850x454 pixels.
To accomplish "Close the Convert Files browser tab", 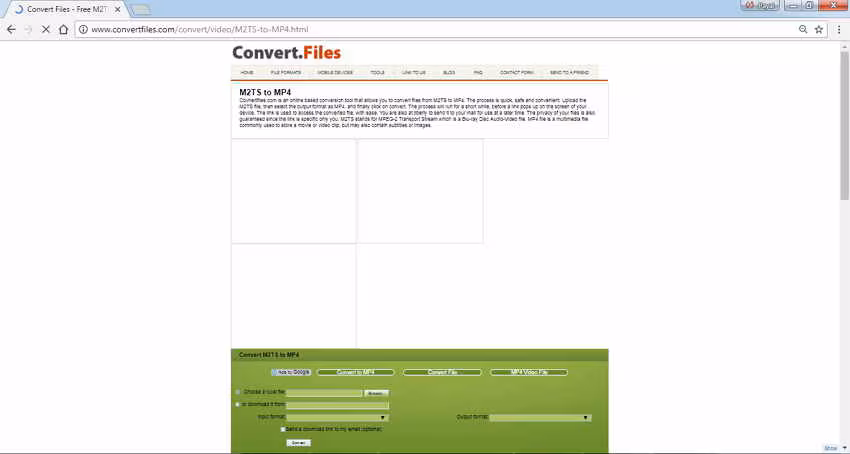I will (x=118, y=9).
